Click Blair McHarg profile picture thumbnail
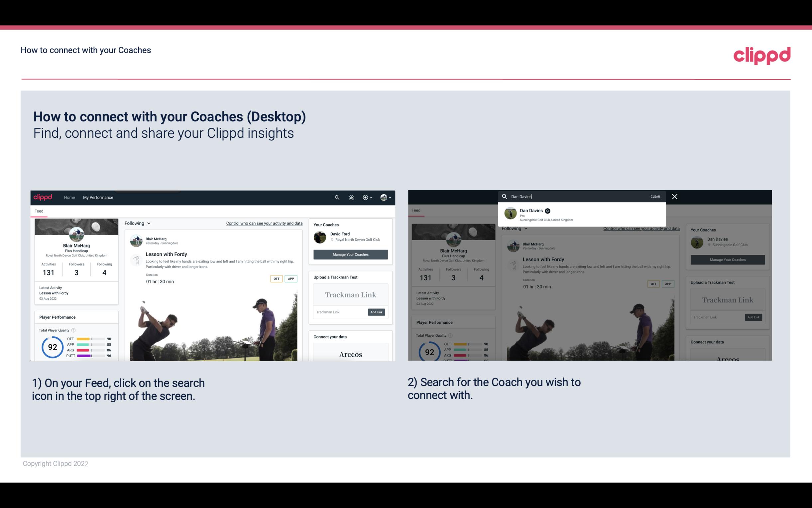The height and width of the screenshot is (508, 812). [x=76, y=234]
